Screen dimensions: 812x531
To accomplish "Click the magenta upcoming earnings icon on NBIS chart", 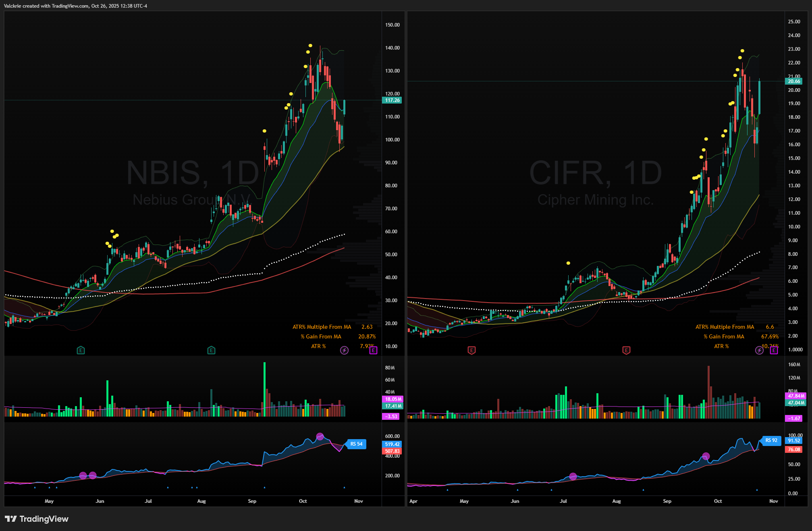I will [373, 350].
